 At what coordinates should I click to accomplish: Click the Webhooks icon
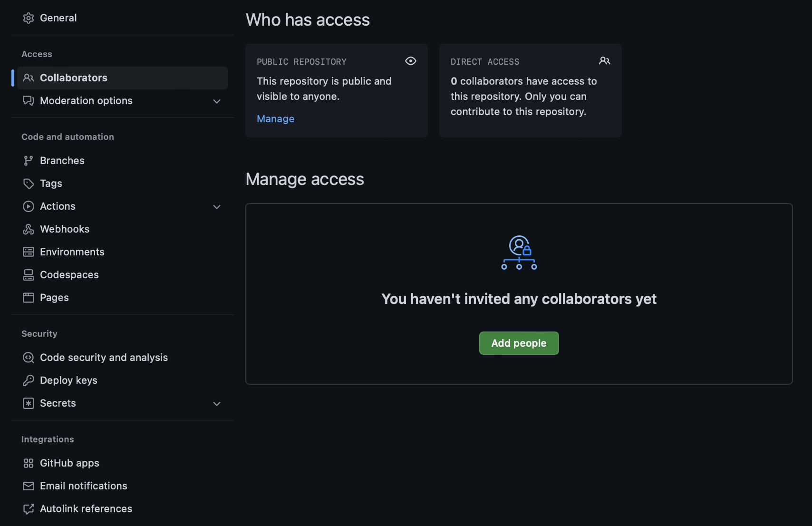tap(29, 229)
